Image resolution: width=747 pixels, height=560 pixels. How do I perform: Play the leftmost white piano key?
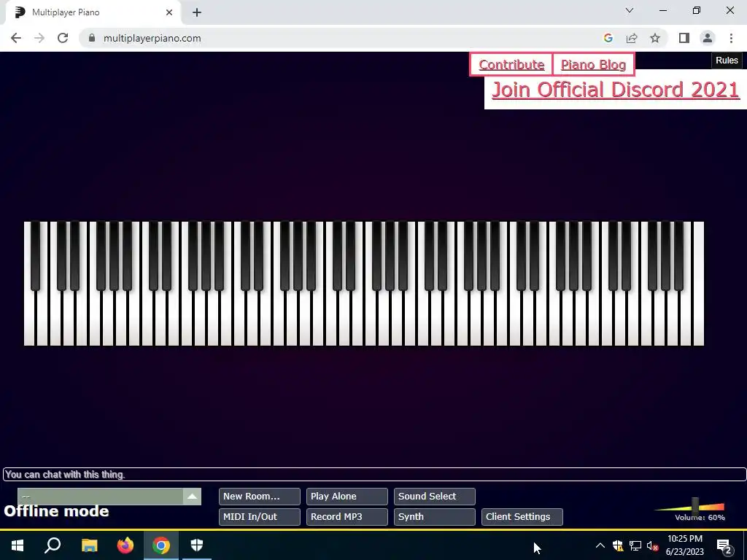(29, 319)
